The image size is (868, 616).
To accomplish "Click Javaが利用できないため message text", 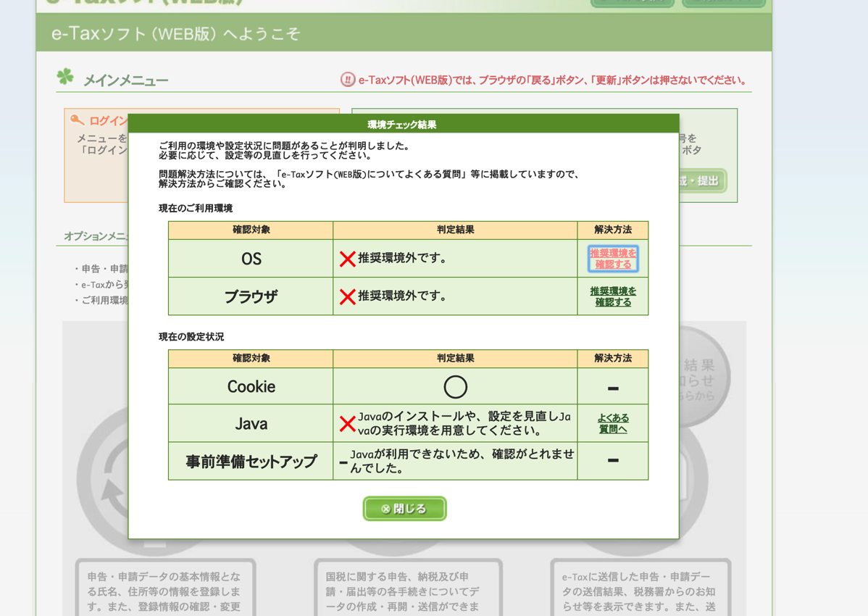I will (462, 461).
